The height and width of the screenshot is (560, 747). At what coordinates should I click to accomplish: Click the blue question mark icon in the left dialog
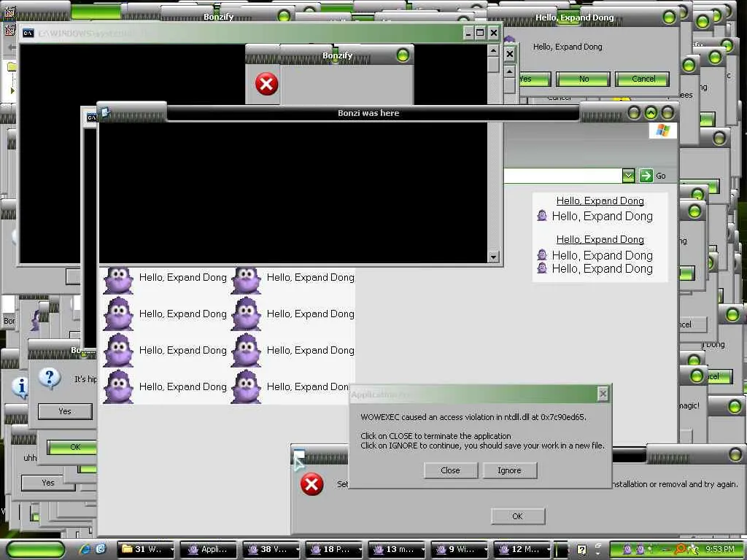(49, 378)
